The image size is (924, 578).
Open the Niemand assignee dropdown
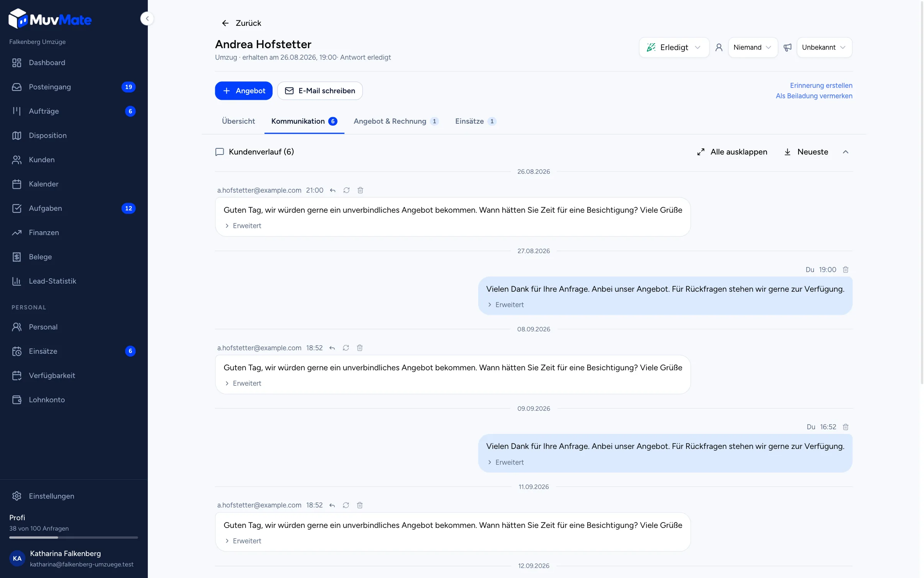tap(753, 47)
